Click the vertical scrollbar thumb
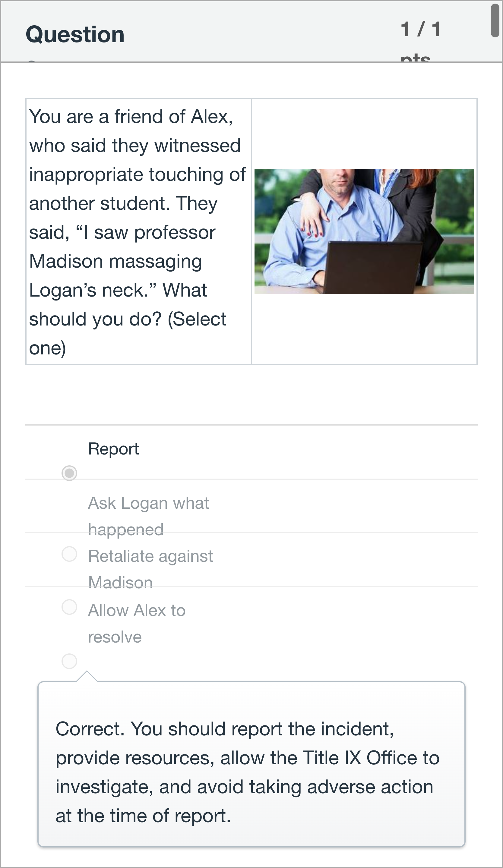Viewport: 503px width, 868px height. (x=495, y=21)
